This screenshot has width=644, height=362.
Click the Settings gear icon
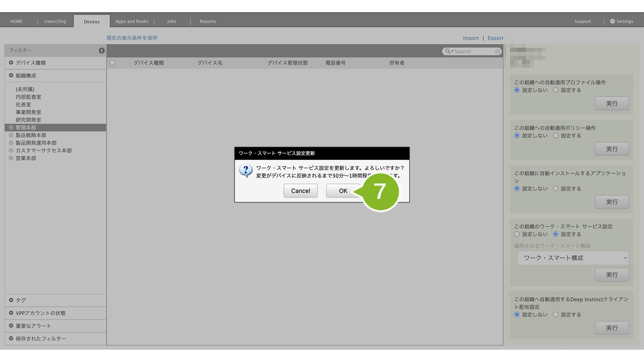point(612,21)
